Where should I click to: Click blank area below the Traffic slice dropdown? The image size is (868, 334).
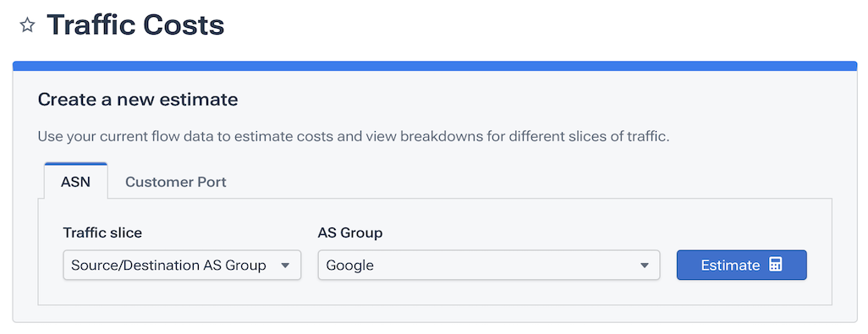click(182, 292)
